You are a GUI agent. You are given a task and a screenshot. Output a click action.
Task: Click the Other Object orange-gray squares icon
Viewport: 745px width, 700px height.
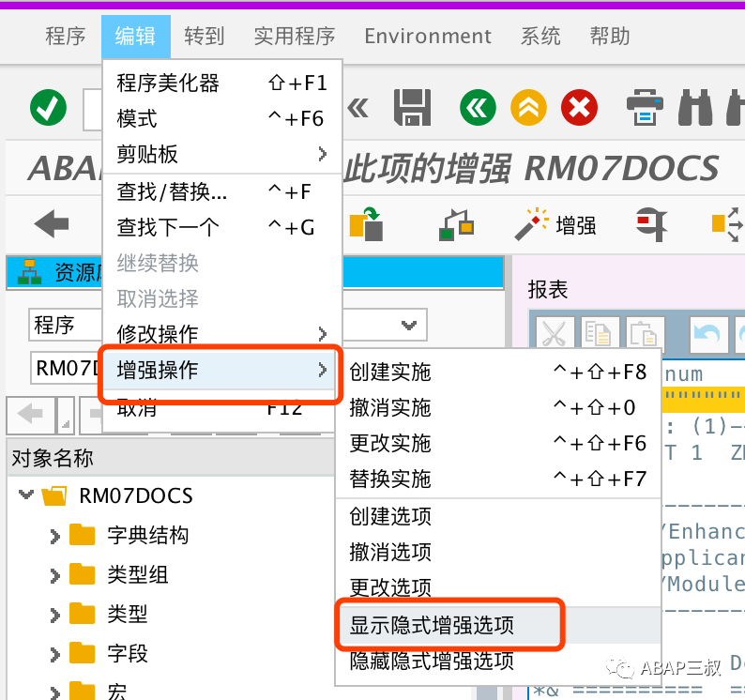366,224
